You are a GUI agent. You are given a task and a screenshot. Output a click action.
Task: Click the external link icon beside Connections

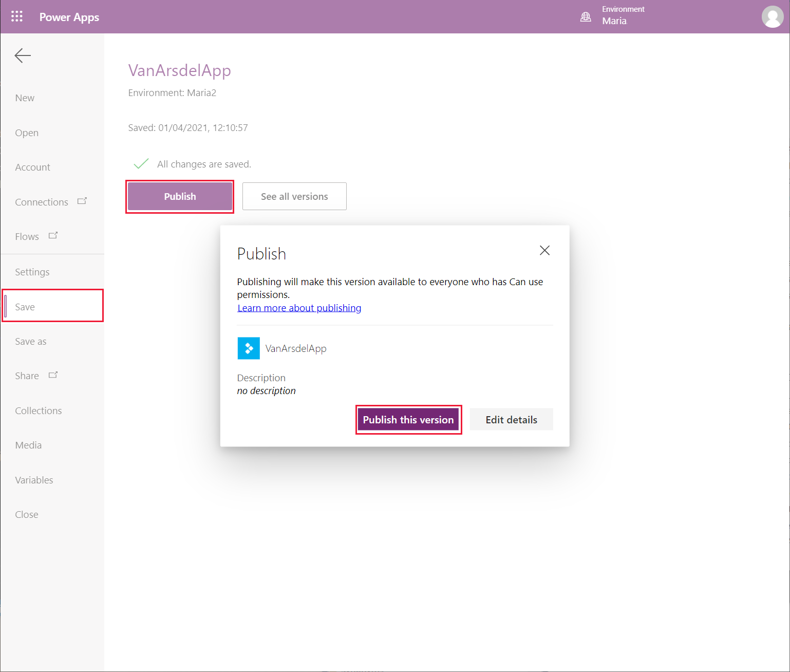coord(82,201)
